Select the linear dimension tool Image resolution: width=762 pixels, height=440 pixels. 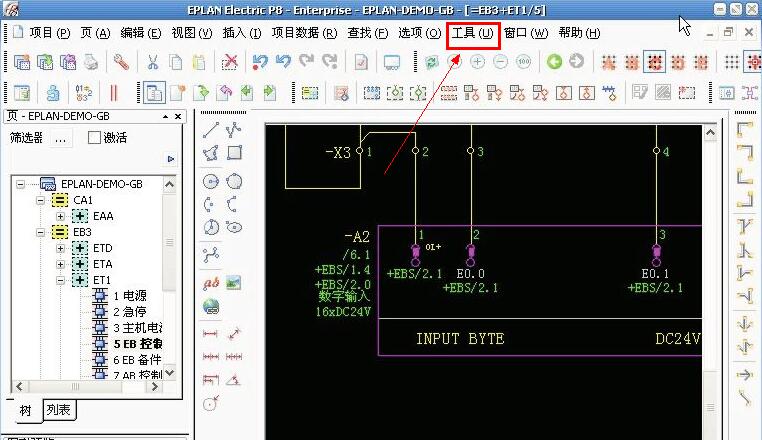210,334
